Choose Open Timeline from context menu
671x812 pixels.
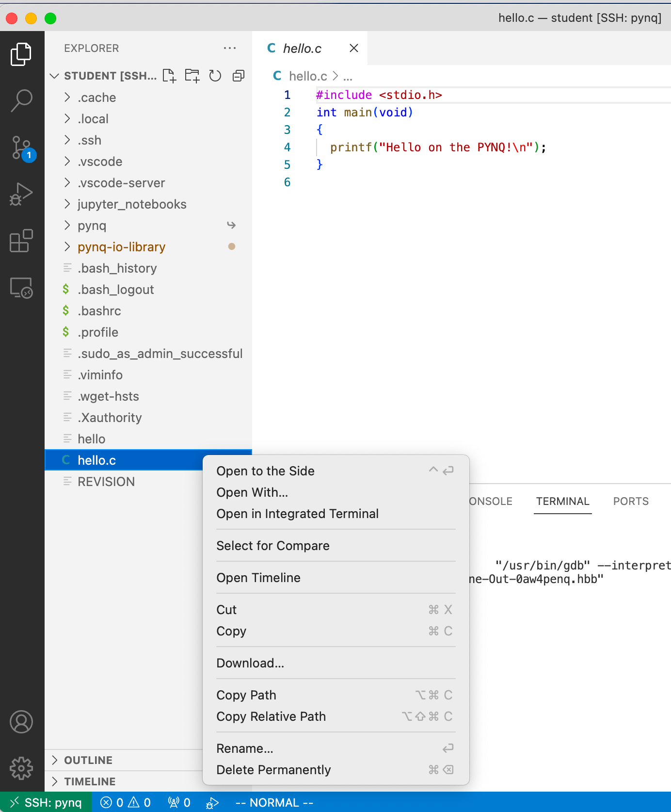click(x=335, y=578)
